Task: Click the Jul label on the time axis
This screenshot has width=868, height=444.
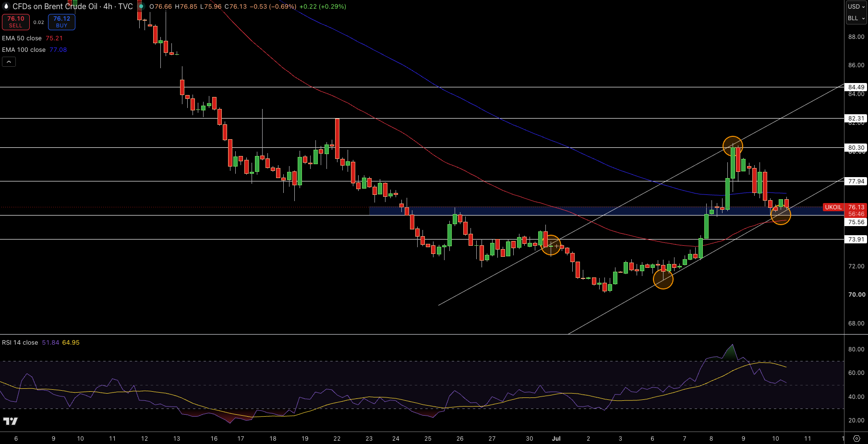Action: (x=556, y=438)
